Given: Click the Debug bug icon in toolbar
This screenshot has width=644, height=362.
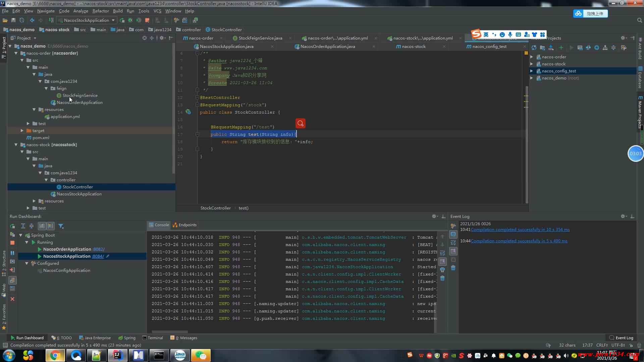Looking at the screenshot, I should (x=130, y=20).
